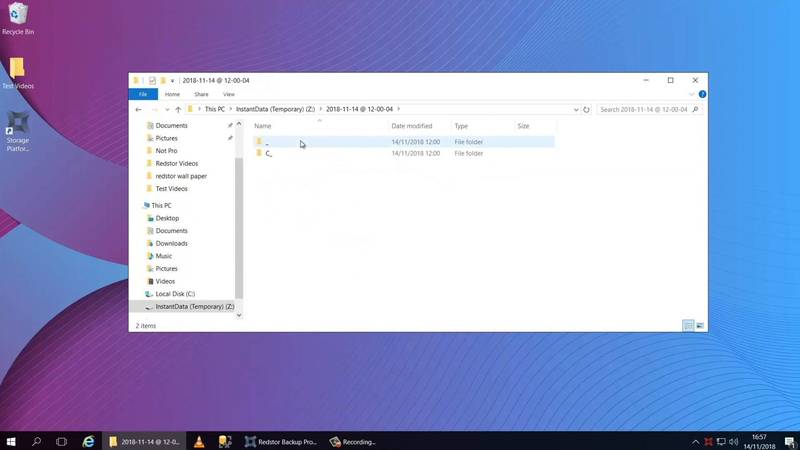This screenshot has height=450, width=800.
Task: Open pinned Documents in Quick access
Action: (x=171, y=126)
